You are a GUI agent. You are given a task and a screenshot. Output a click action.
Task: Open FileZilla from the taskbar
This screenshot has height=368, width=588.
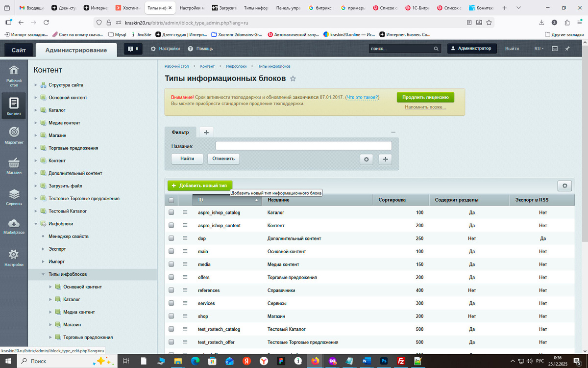pos(401,361)
